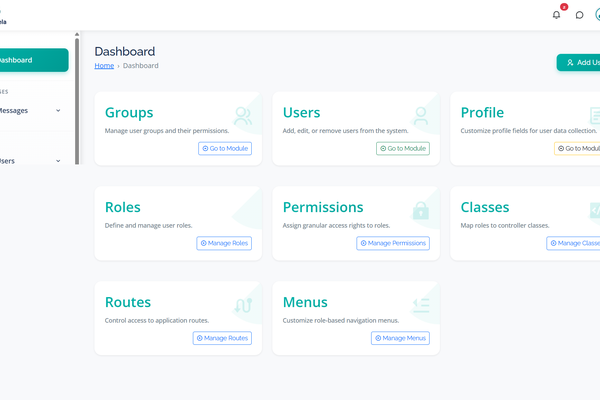
Task: Click Go to Module under Profile
Action: [578, 148]
